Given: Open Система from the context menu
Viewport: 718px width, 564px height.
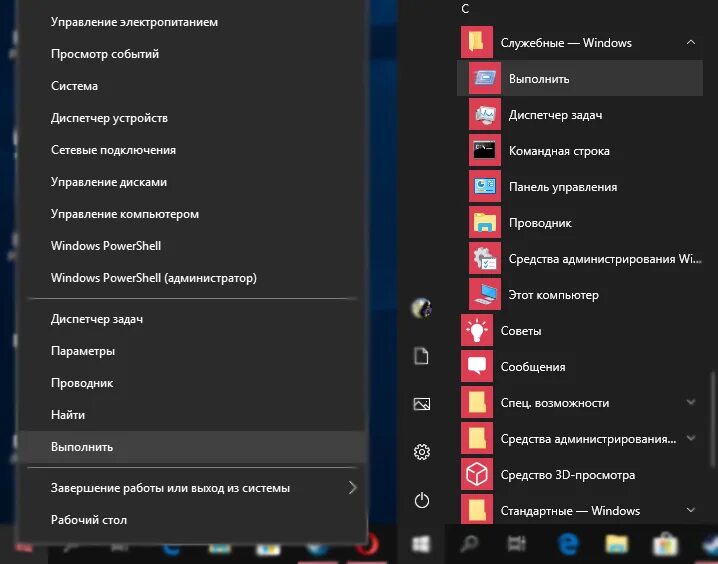Looking at the screenshot, I should 74,86.
